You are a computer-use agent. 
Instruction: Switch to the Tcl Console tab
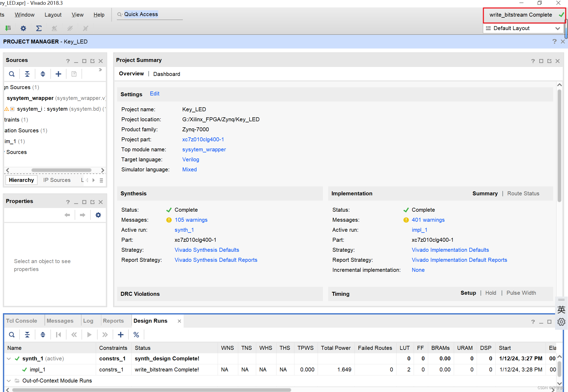(22, 321)
